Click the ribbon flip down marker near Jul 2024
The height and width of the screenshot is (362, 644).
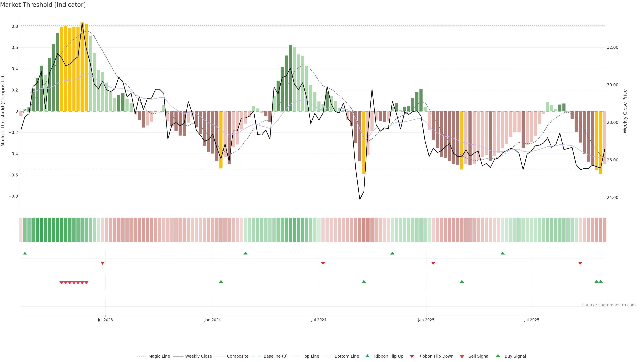[x=323, y=263]
